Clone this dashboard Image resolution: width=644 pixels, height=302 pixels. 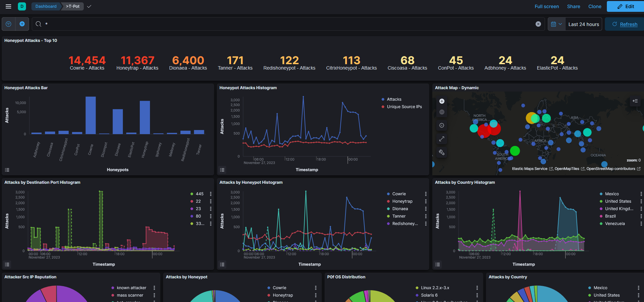[595, 6]
